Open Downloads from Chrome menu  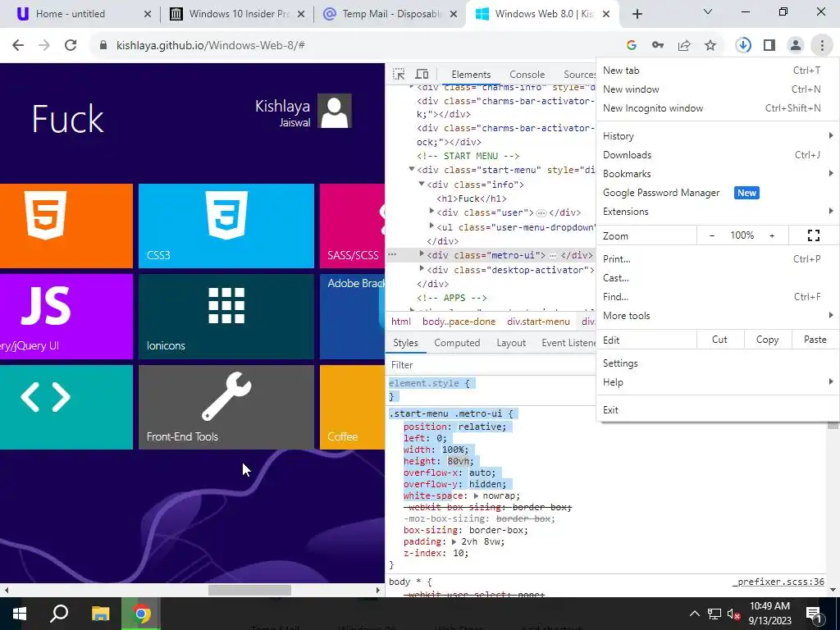coord(717,155)
